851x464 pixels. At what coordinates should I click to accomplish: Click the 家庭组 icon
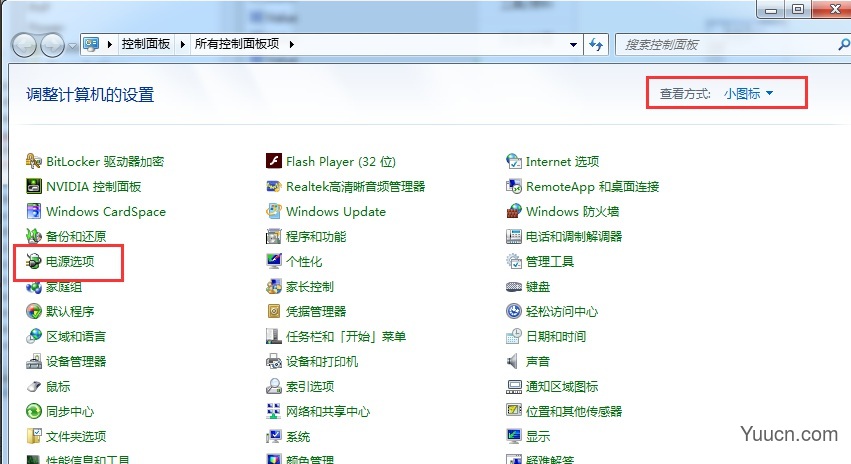[x=34, y=287]
